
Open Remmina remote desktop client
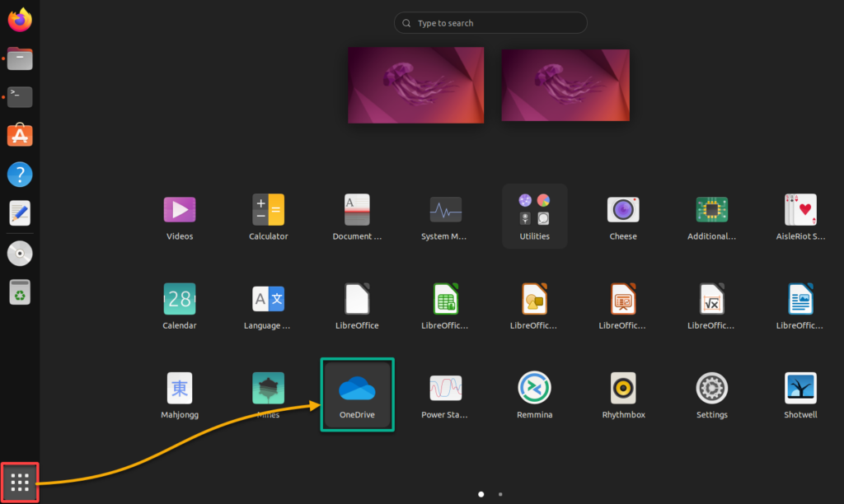point(534,387)
